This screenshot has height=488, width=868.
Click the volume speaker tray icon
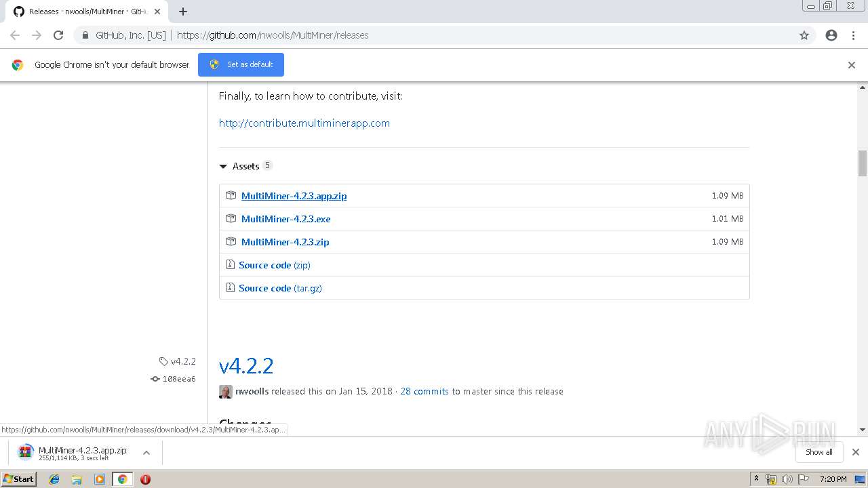tap(787, 479)
